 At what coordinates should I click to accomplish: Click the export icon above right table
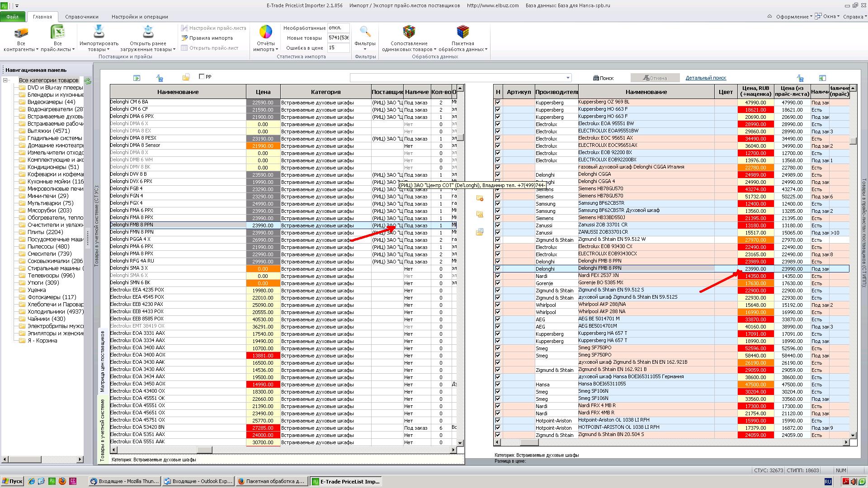[x=822, y=78]
